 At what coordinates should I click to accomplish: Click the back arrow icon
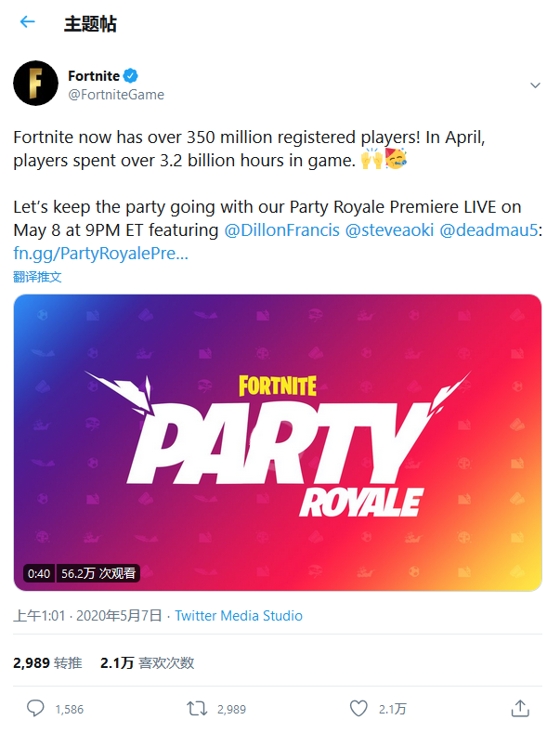tap(27, 22)
